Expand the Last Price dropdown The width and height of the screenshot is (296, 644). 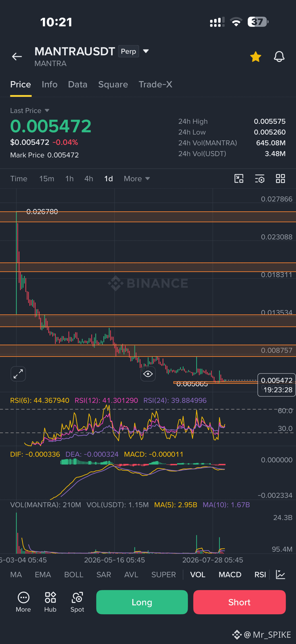coord(47,111)
